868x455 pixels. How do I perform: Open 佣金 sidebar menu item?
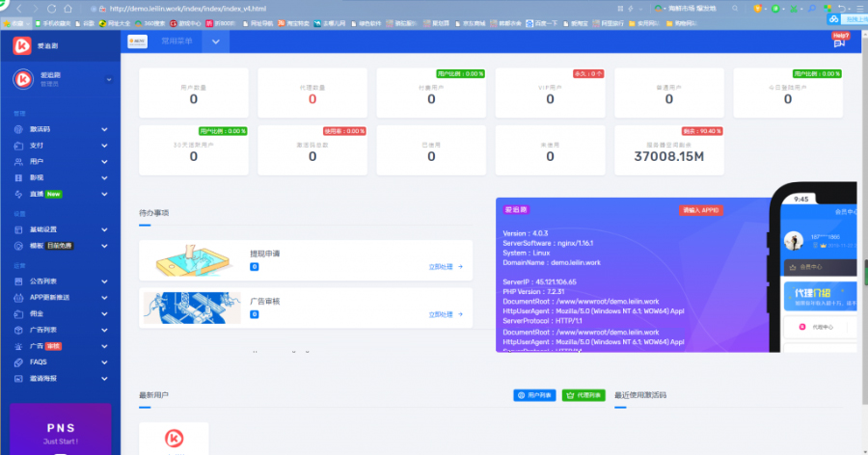coord(61,314)
